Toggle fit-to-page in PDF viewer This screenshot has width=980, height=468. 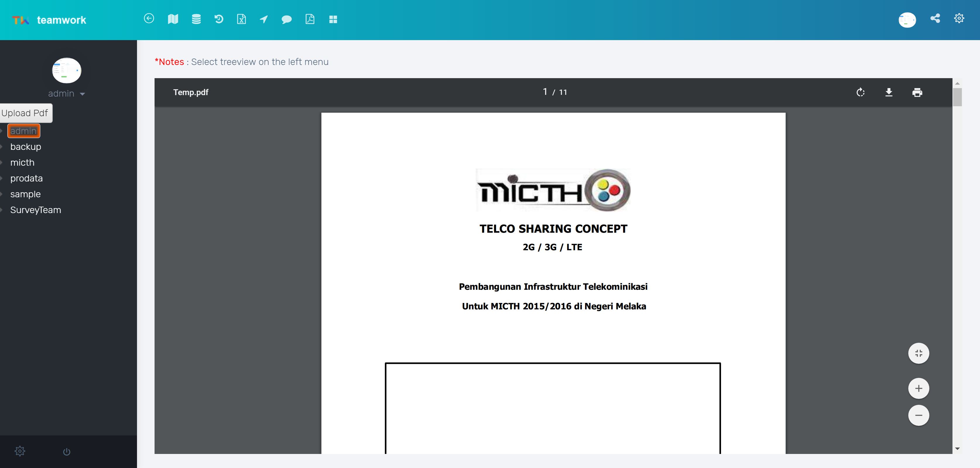918,354
